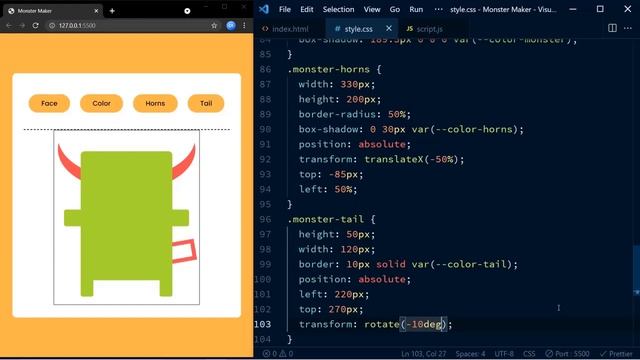The image size is (640, 360).
Task: Bookmark this page with the star icon
Action: (x=214, y=25)
